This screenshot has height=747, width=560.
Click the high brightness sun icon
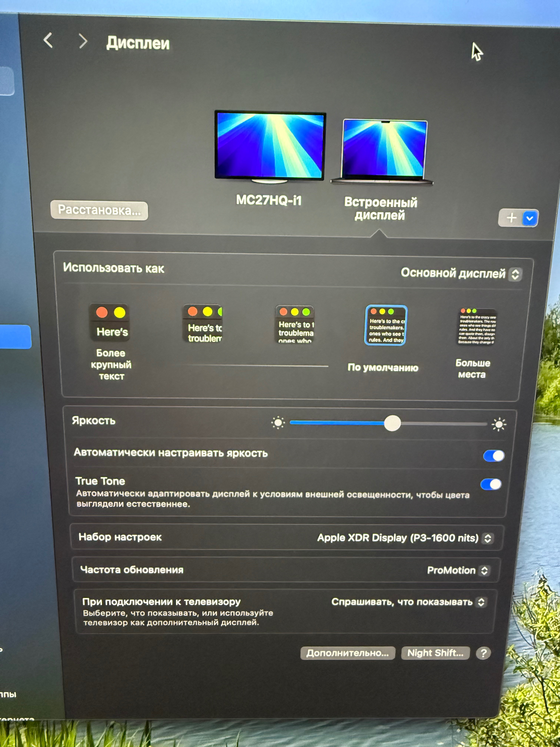click(499, 424)
